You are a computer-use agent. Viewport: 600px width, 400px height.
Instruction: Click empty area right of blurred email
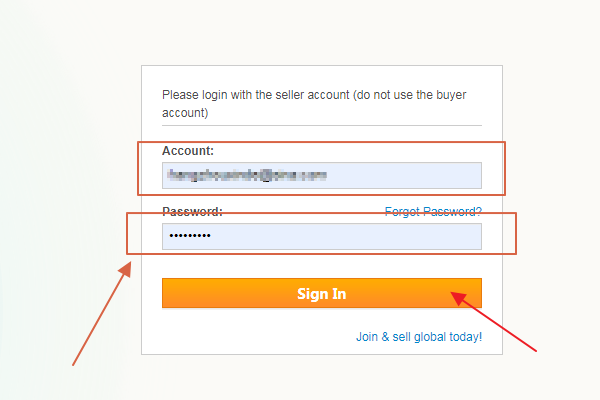pos(404,176)
